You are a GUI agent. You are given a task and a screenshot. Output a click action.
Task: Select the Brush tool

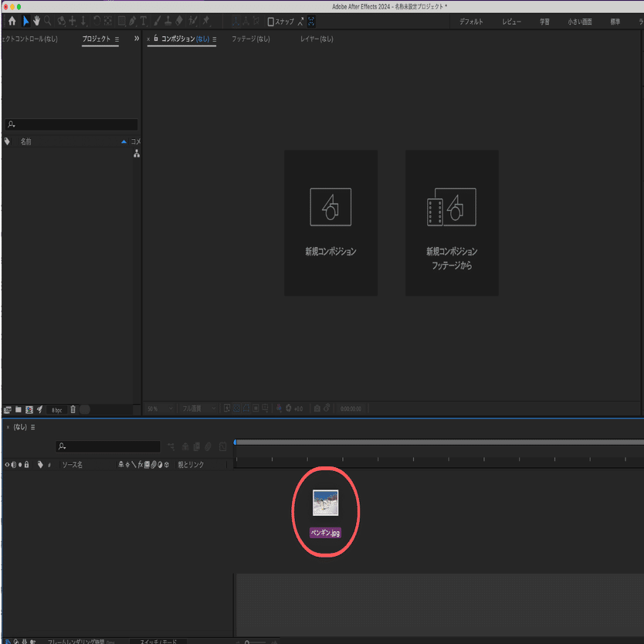[x=158, y=21]
